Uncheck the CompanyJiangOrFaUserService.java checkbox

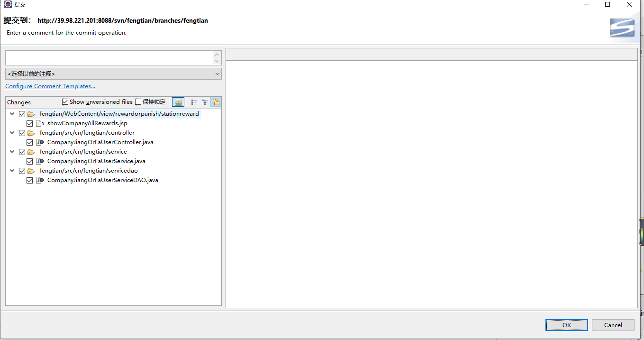point(30,161)
